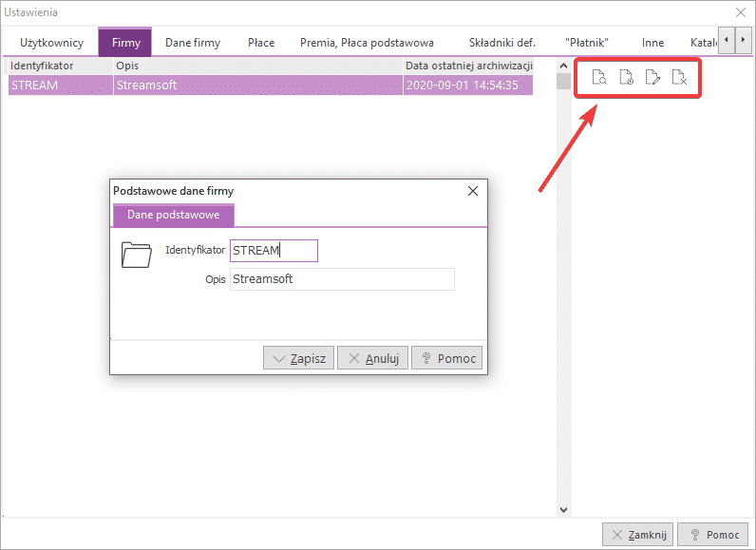
Task: Sort by the Identyfikator column header
Action: pos(61,66)
